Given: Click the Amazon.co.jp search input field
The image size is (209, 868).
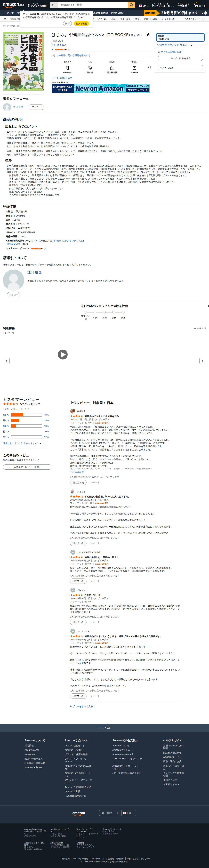Looking at the screenshot, I should point(93,5).
